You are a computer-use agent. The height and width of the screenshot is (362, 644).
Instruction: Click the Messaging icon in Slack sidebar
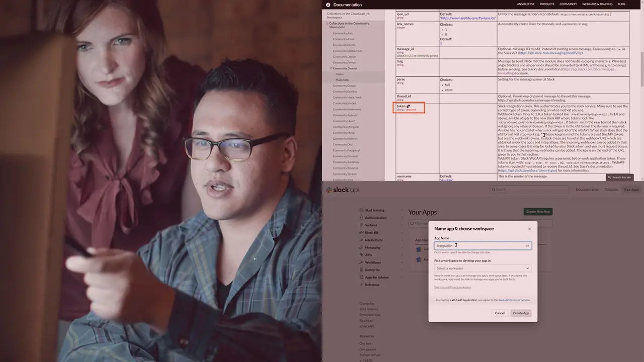(x=361, y=247)
